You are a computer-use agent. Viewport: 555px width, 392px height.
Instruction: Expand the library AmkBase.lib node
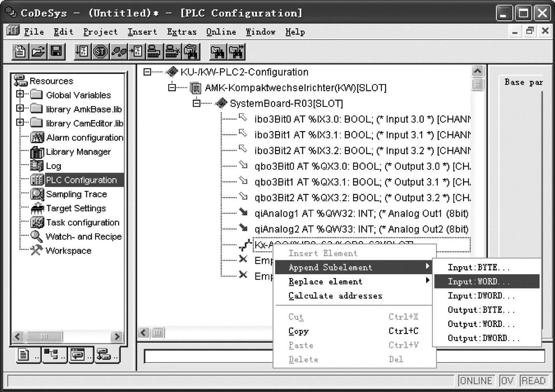coord(20,108)
